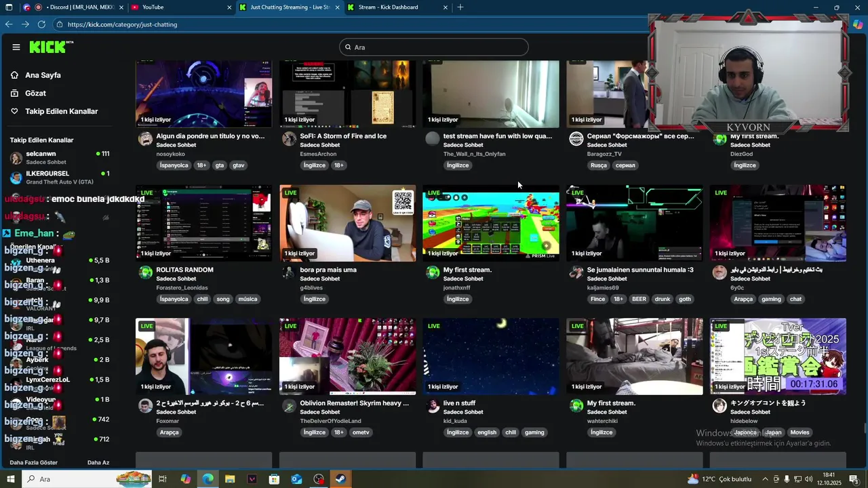Click the ometv tag under TheDeliverOfYodieLand
868x488 pixels.
[x=361, y=432]
